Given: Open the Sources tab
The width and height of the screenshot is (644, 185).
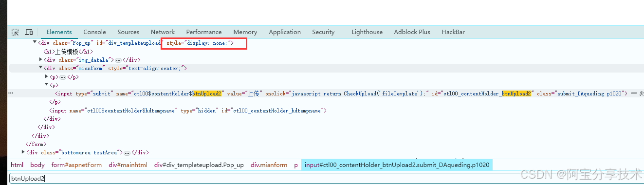Looking at the screenshot, I should 128,32.
